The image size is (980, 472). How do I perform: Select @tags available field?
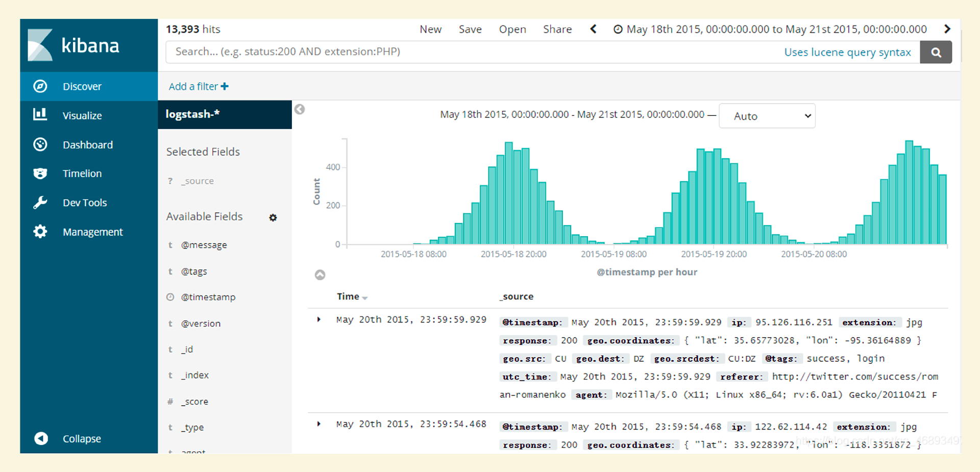point(194,271)
